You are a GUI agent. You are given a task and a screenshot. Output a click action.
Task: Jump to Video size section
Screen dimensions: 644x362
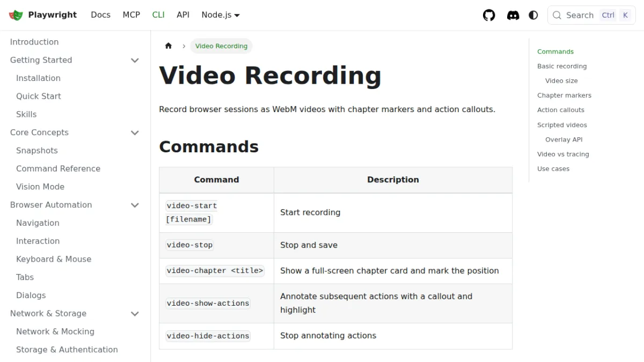pyautogui.click(x=561, y=81)
